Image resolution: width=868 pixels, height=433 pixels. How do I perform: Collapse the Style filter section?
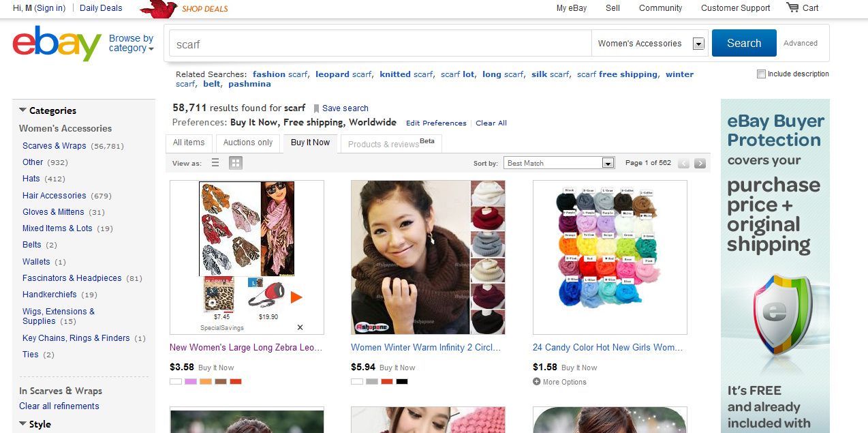pyautogui.click(x=22, y=423)
